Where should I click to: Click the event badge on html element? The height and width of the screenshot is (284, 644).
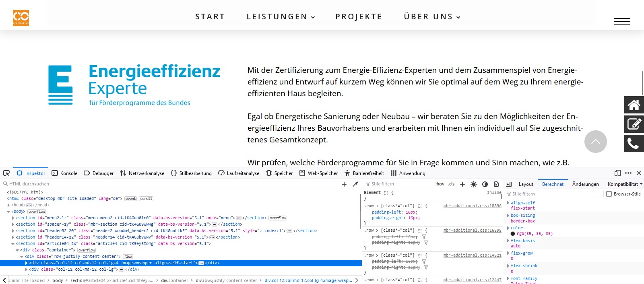tap(131, 198)
